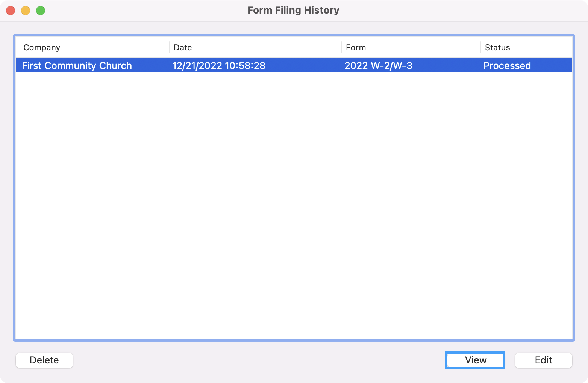This screenshot has height=383, width=588.
Task: Close the Form Filing History window
Action: 11,11
